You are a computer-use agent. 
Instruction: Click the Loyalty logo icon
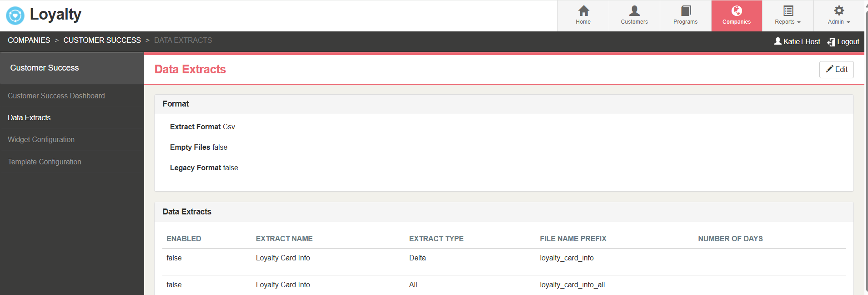tap(15, 15)
